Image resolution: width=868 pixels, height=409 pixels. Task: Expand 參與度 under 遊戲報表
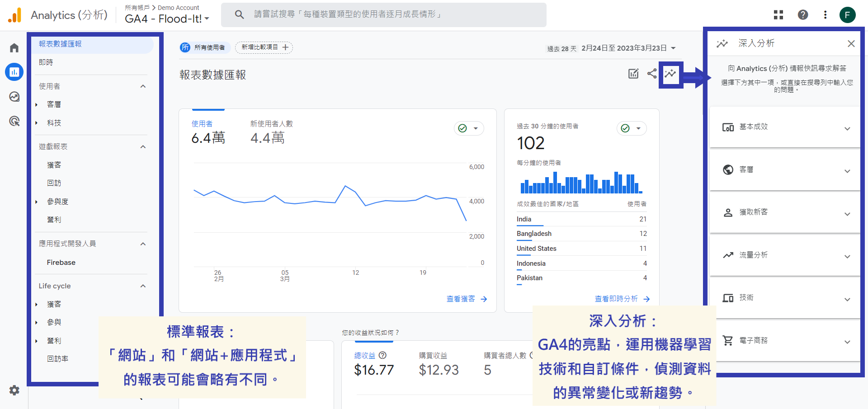(x=37, y=202)
